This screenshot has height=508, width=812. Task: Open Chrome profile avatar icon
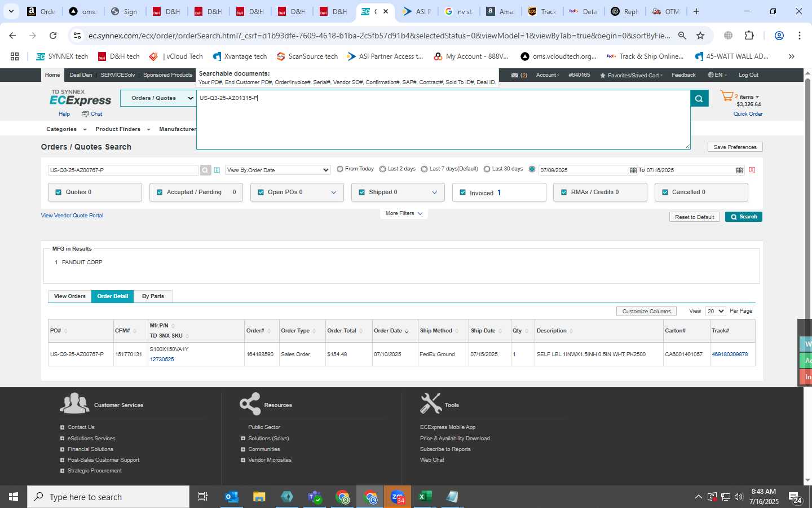tap(779, 36)
